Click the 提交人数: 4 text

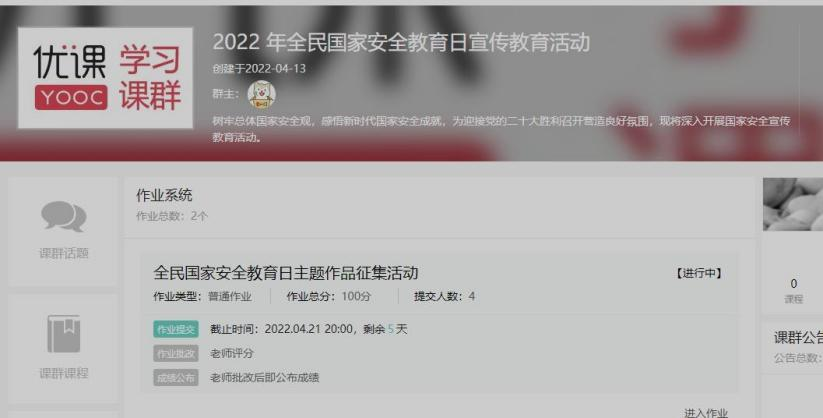[x=444, y=296]
